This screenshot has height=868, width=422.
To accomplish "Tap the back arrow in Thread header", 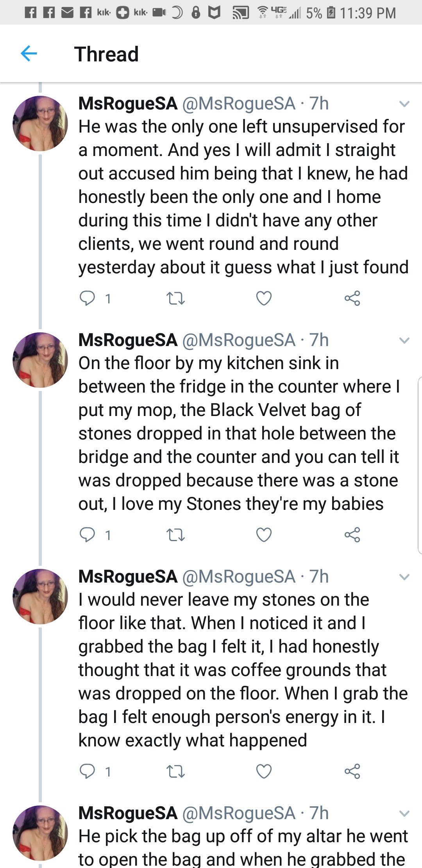I will [29, 54].
